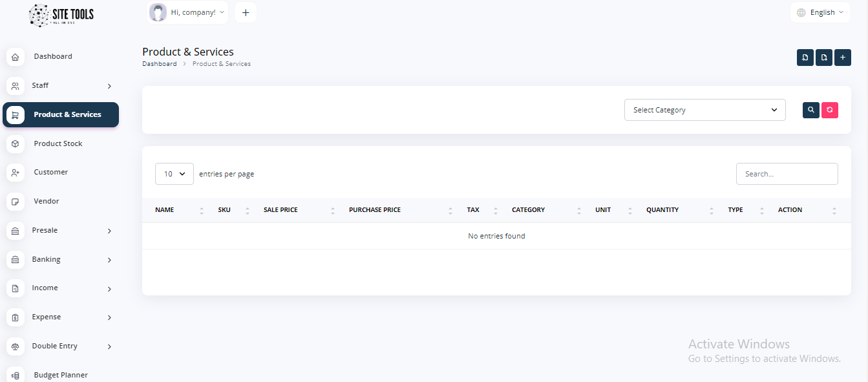Expand the Staff sidebar submenu
The height and width of the screenshot is (382, 868).
(109, 86)
